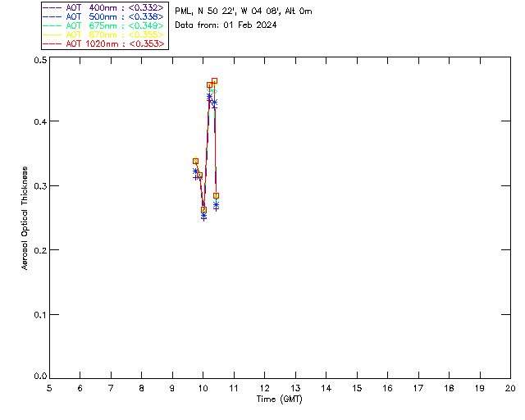Click the x-axis tick label '10'
The height and width of the screenshot is (420, 525).
(203, 388)
